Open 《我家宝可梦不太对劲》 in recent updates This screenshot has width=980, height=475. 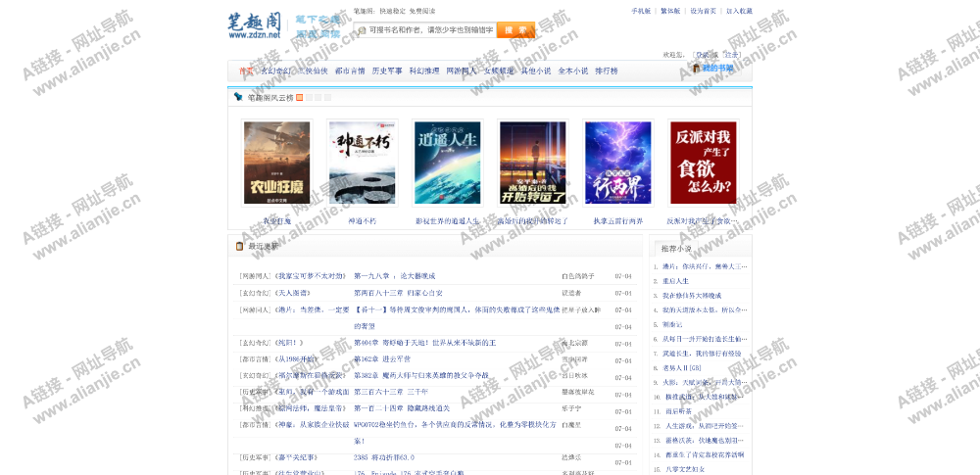(x=310, y=275)
